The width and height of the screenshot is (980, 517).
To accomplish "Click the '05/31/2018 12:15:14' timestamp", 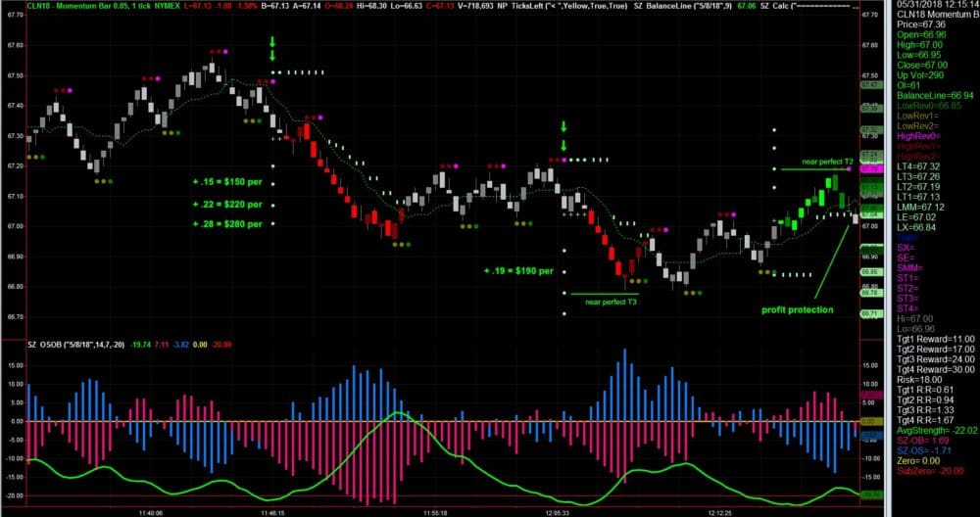I will (938, 4).
